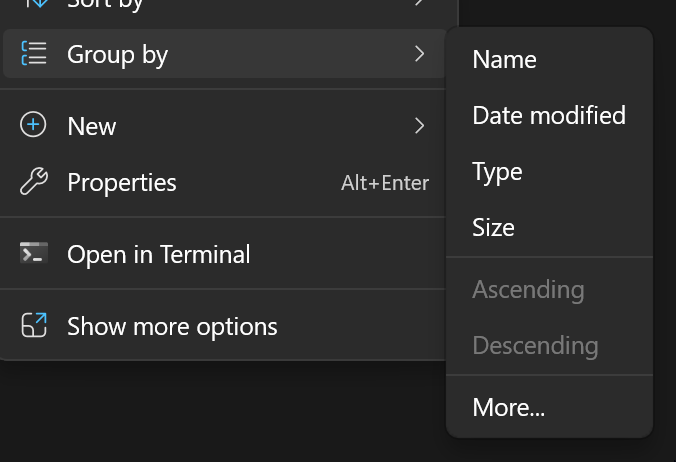Open the Properties entry
Screen dimensions: 676x462
[121, 182]
